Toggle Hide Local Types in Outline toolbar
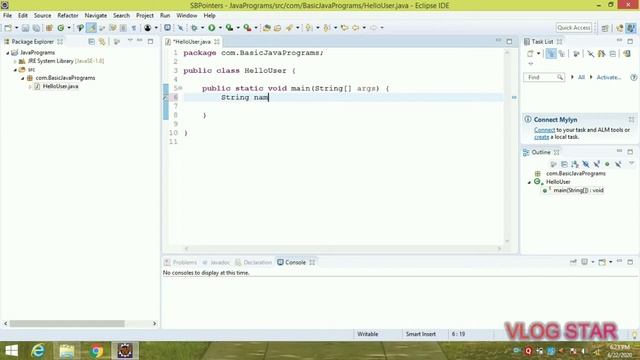The image size is (640, 360). point(618,164)
